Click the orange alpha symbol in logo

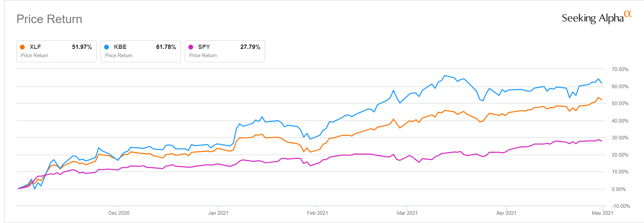pos(628,14)
